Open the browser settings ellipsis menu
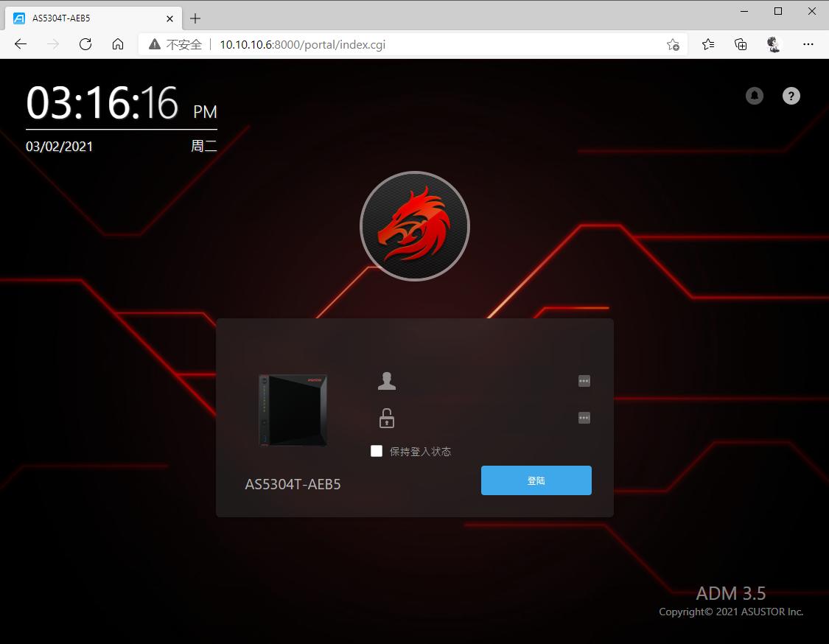 pyautogui.click(x=808, y=44)
